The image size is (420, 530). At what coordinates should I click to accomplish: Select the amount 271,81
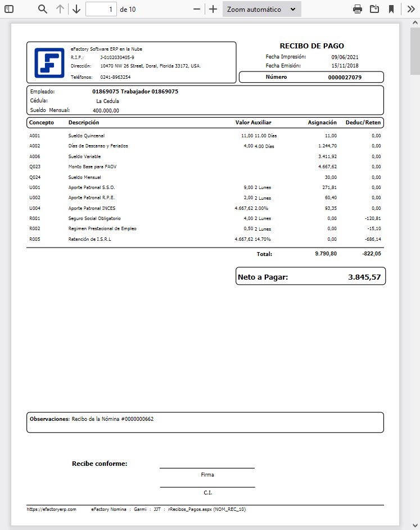coord(329,187)
